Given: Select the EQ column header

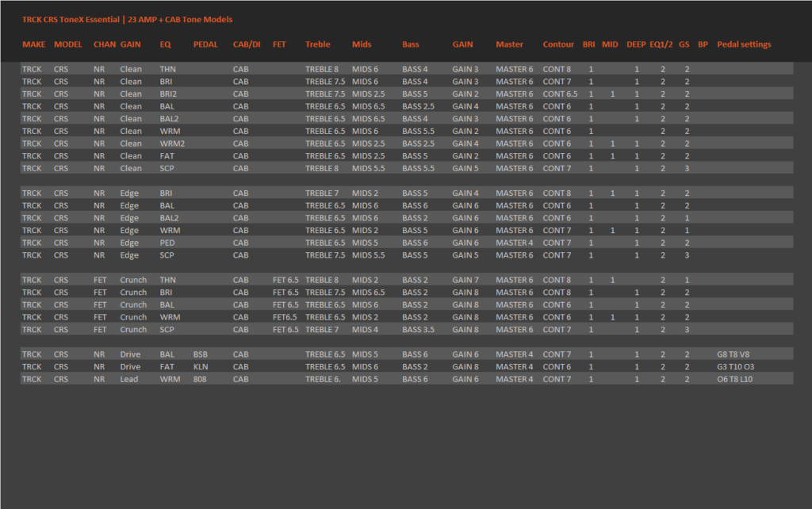Looking at the screenshot, I should tap(165, 44).
